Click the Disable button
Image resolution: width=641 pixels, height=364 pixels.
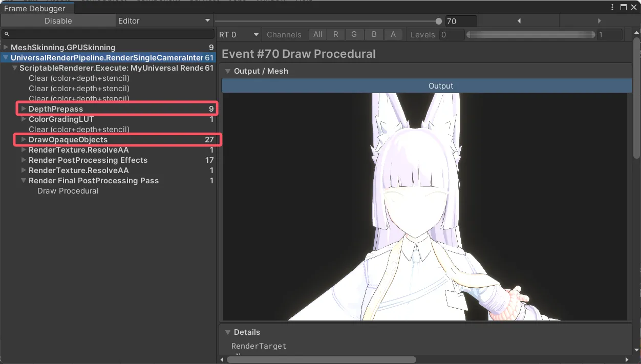pos(58,21)
